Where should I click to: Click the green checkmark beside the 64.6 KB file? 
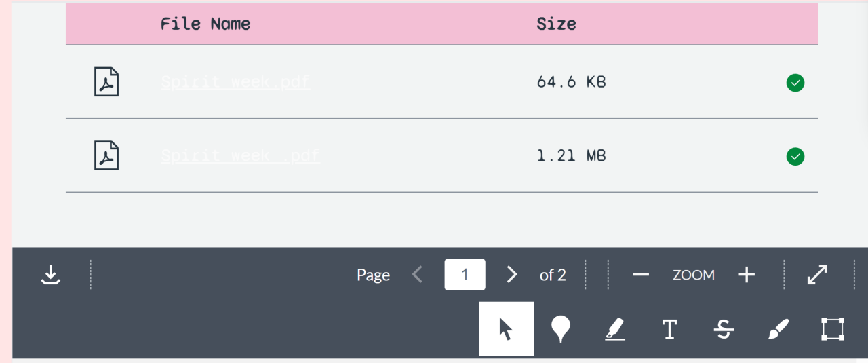tap(795, 83)
